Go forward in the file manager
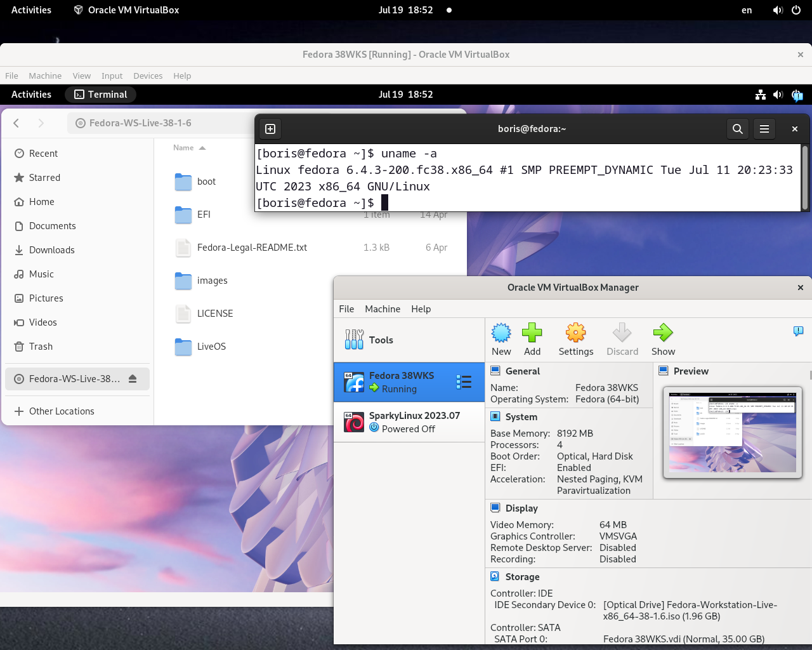812x650 pixels. tap(41, 123)
